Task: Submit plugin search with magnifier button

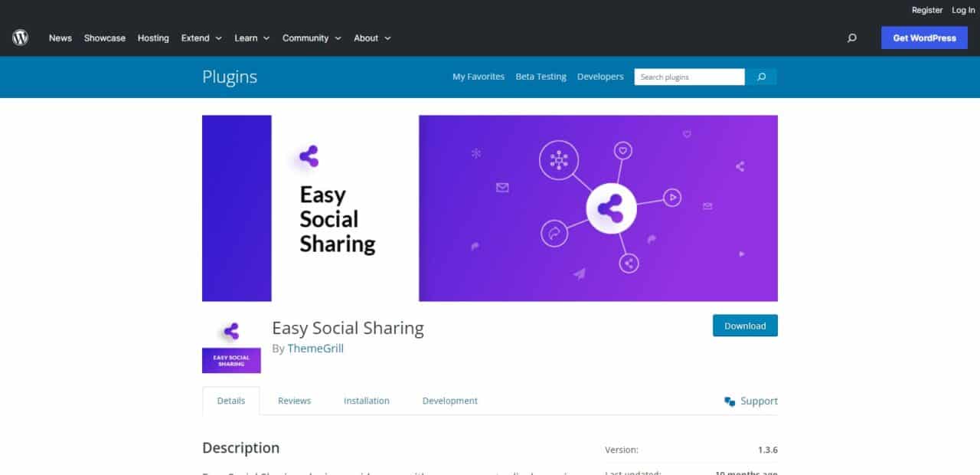Action: (x=761, y=77)
